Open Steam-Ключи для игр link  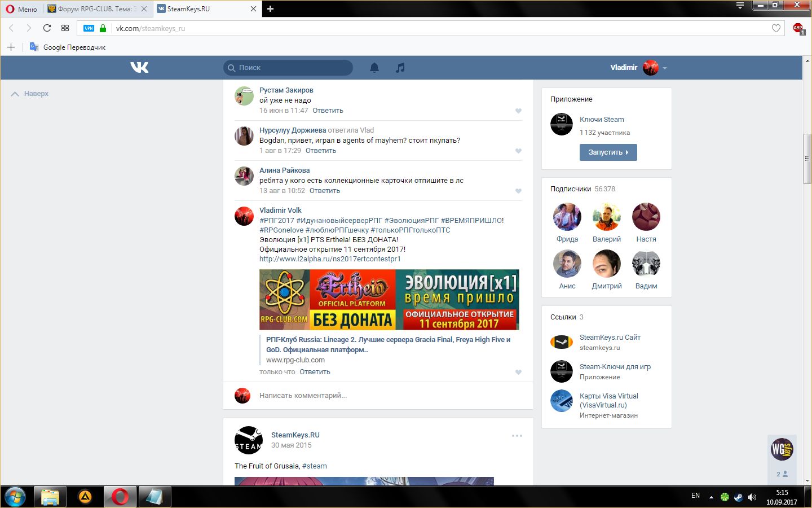pos(615,367)
